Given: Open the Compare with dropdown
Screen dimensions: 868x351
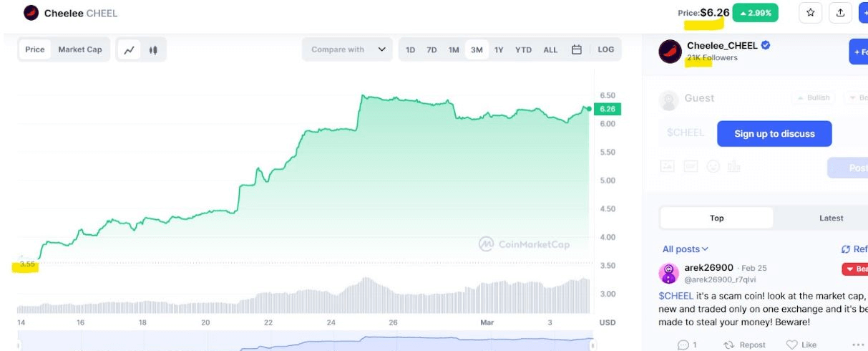Looking at the screenshot, I should [348, 50].
